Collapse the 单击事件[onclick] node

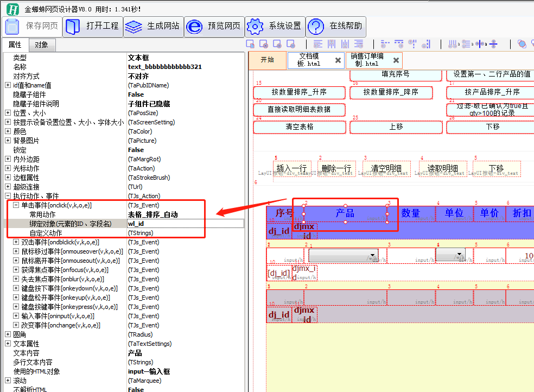click(x=16, y=205)
